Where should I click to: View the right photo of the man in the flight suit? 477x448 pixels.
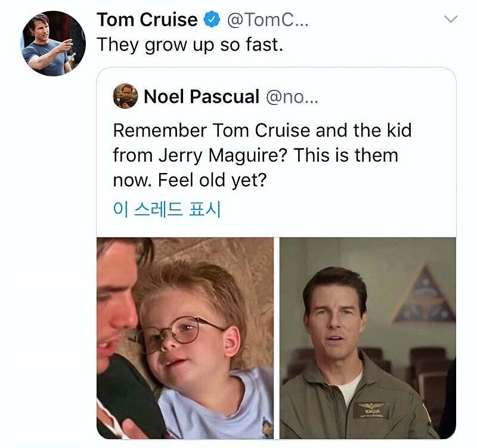click(x=368, y=338)
